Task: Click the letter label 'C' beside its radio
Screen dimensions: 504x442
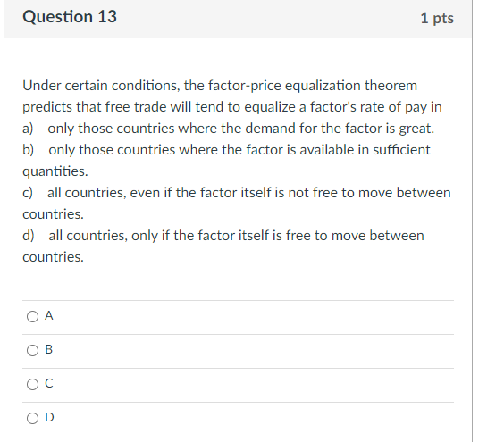Action: 49,383
